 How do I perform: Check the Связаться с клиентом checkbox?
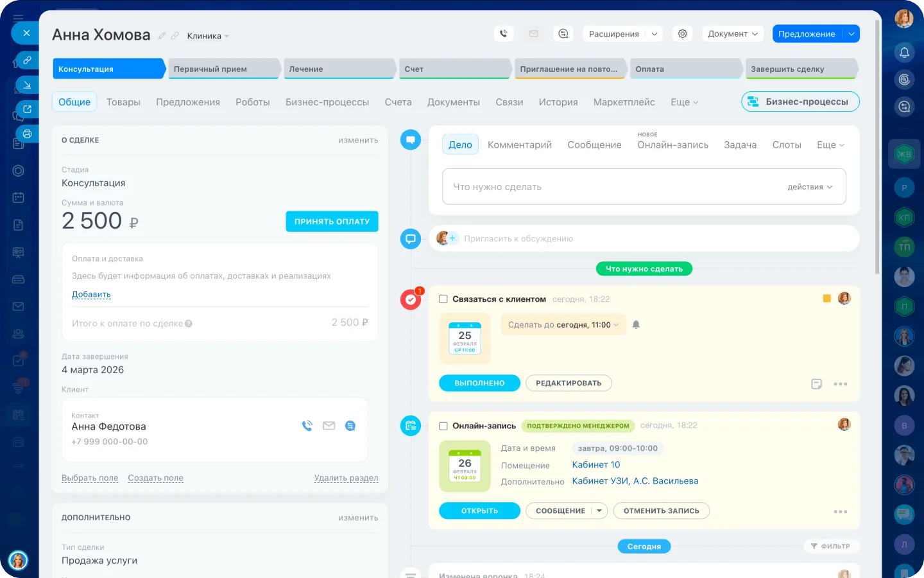click(x=443, y=299)
